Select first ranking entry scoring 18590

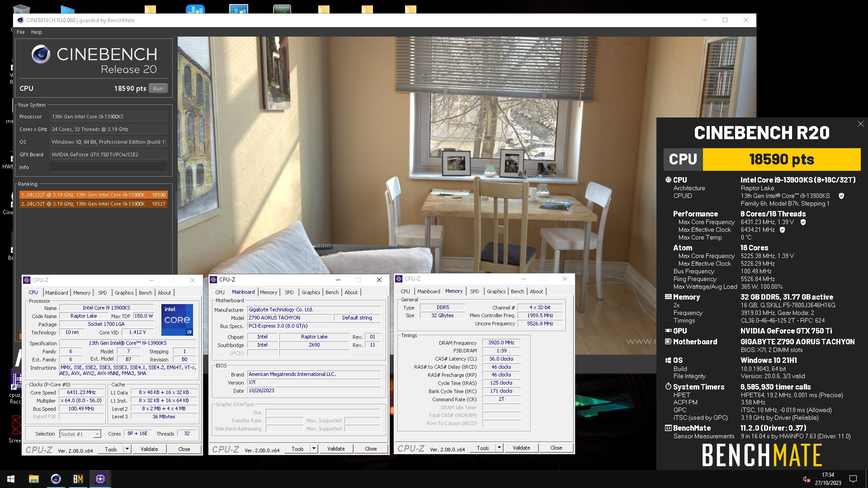(94, 195)
